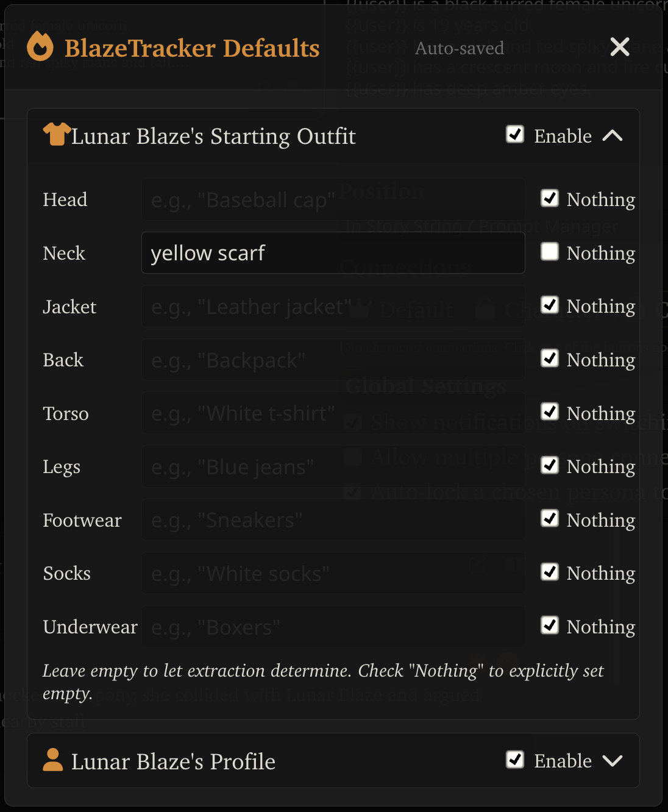Click the Lunar Blaze's Profile header title
The width and height of the screenshot is (668, 812).
click(x=173, y=761)
